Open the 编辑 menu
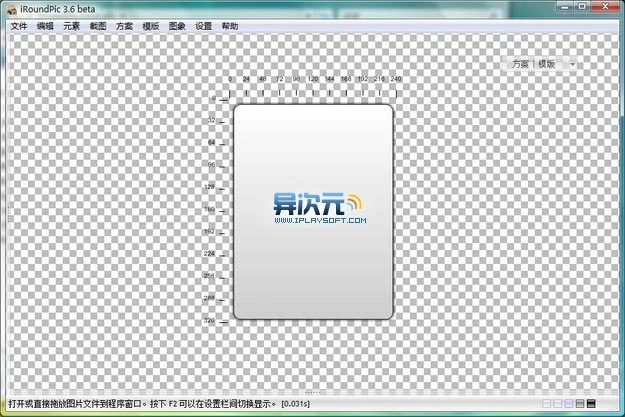Viewport: 625px width, 417px height. click(45, 26)
